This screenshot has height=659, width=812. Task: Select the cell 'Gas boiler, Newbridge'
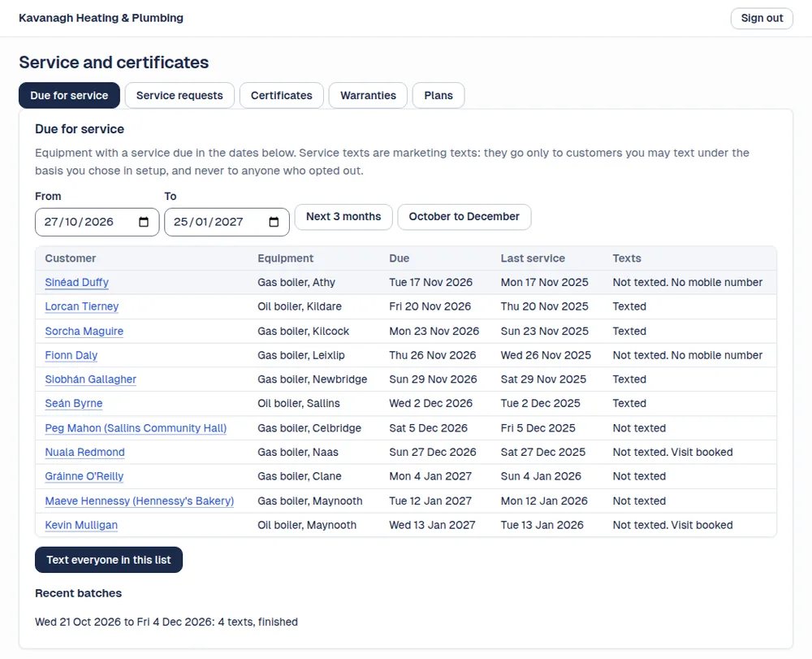[x=313, y=379]
